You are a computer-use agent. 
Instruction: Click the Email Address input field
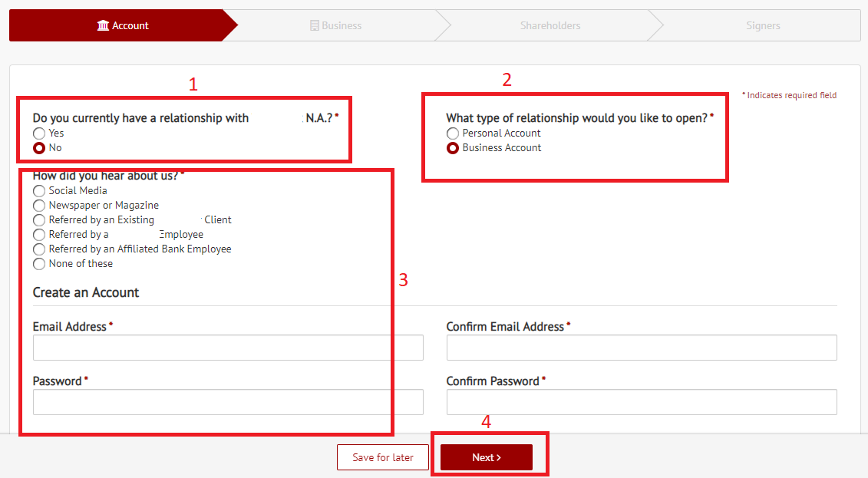point(227,347)
